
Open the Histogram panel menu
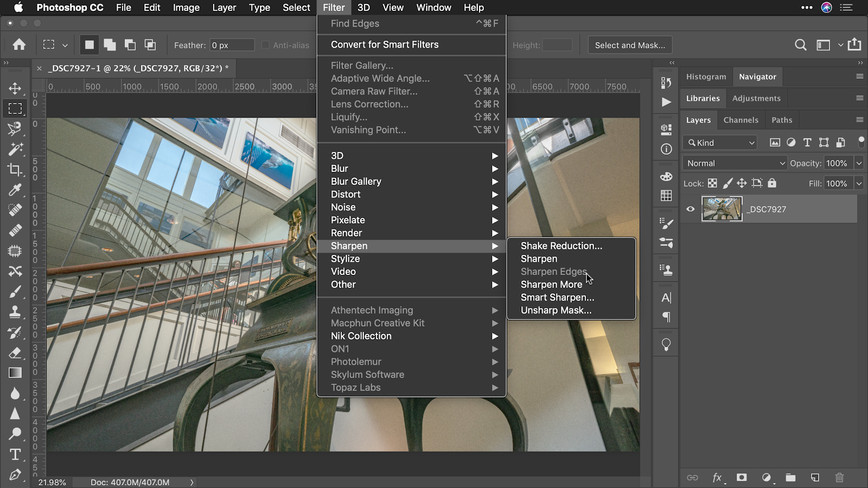(860, 76)
